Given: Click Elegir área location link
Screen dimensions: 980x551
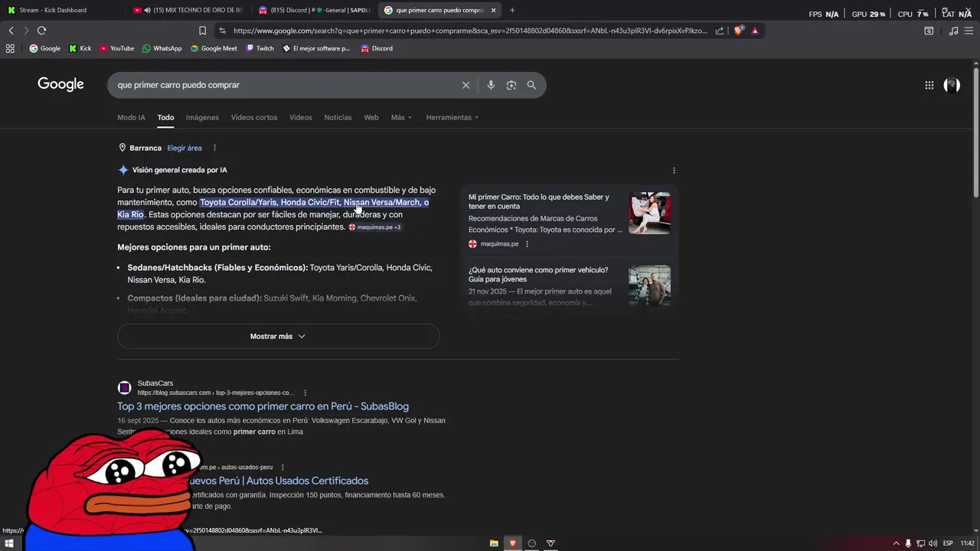Looking at the screenshot, I should pyautogui.click(x=185, y=148).
